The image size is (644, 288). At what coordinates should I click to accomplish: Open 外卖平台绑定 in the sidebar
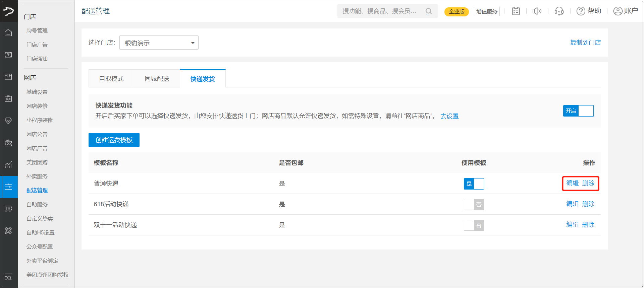click(43, 261)
